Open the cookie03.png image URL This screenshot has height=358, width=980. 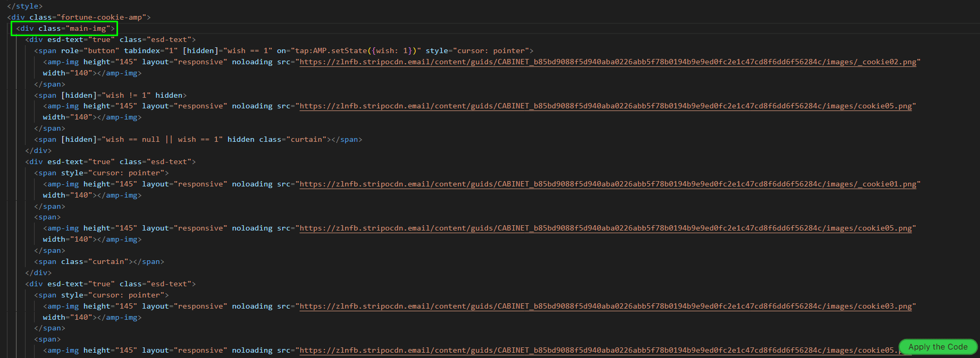pyautogui.click(x=606, y=306)
